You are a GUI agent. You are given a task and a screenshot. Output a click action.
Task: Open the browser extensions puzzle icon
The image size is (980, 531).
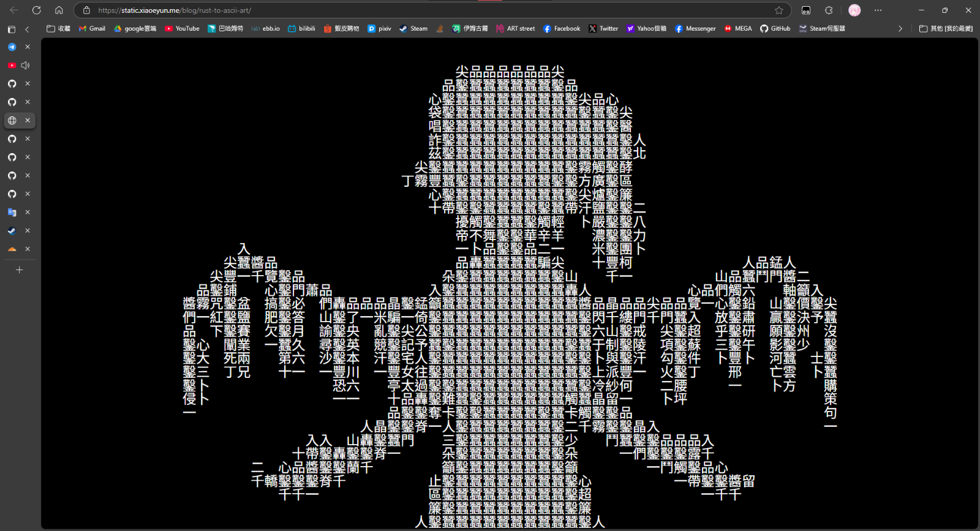tap(829, 10)
